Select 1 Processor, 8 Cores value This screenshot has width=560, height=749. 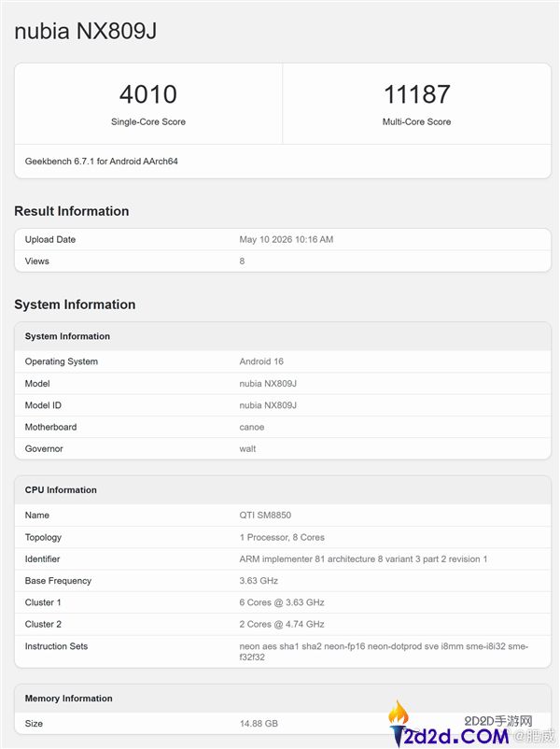[x=282, y=537]
